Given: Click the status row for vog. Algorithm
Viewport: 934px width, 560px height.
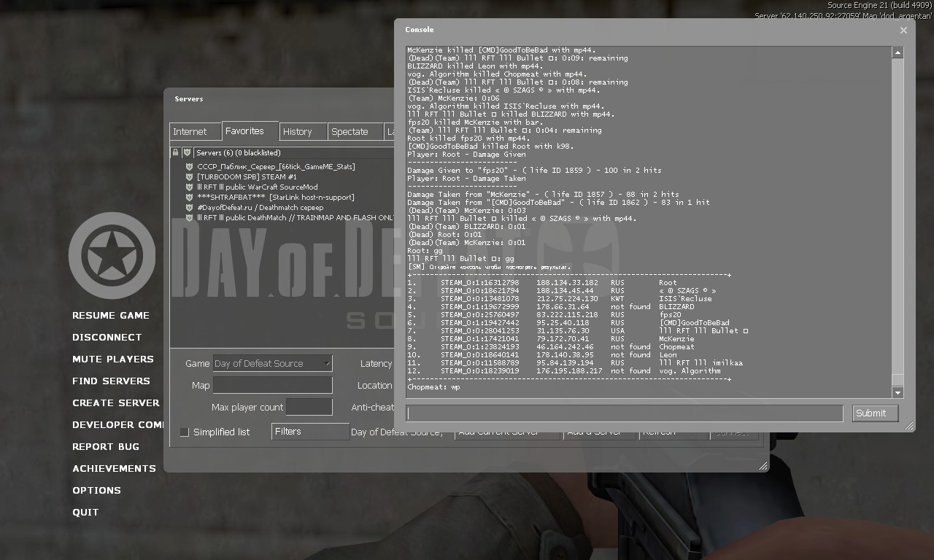Looking at the screenshot, I should pyautogui.click(x=564, y=371).
